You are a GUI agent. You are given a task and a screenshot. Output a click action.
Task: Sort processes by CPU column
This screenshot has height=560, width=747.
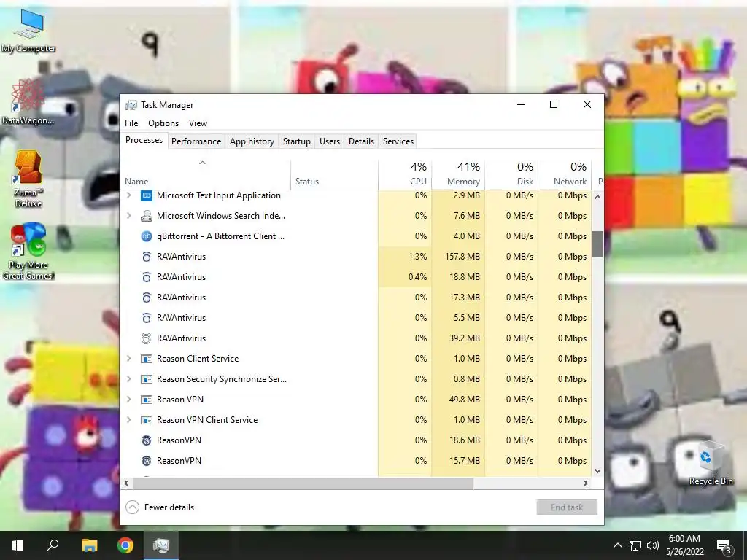tap(405, 174)
